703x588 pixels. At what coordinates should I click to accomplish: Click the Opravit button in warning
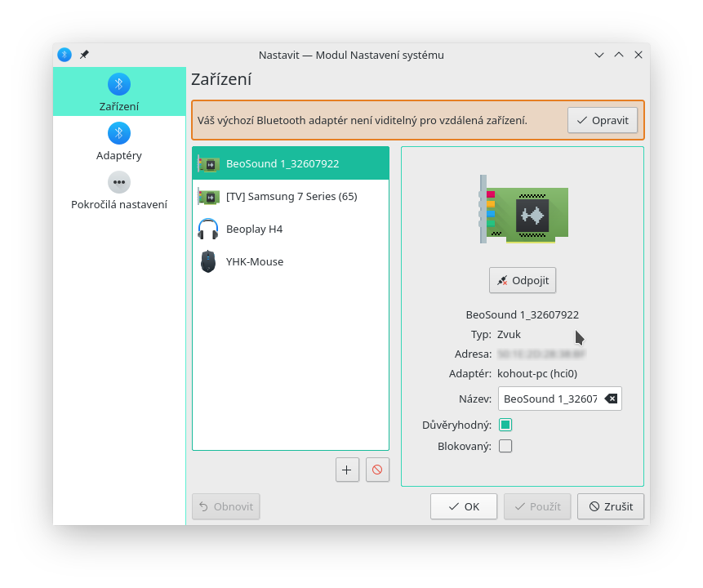[602, 120]
